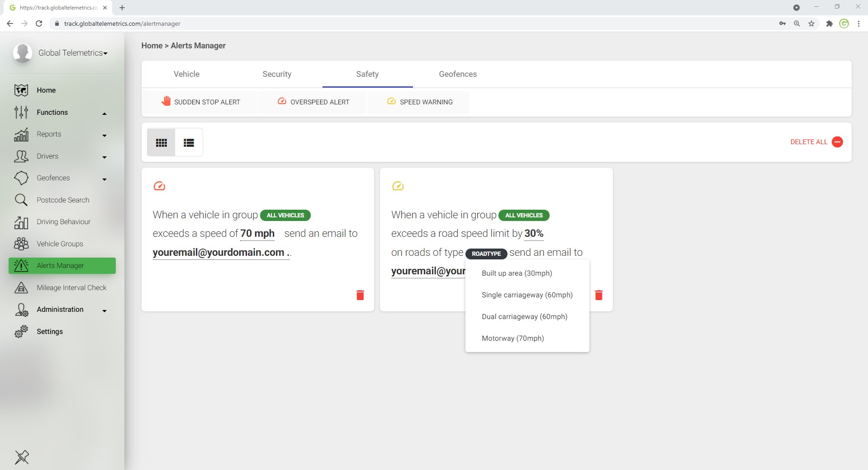The height and width of the screenshot is (470, 868).
Task: Click the Delete All red minus icon
Action: pyautogui.click(x=837, y=142)
